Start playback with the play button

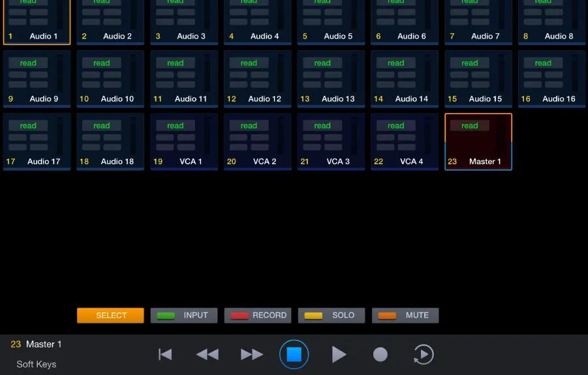339,354
